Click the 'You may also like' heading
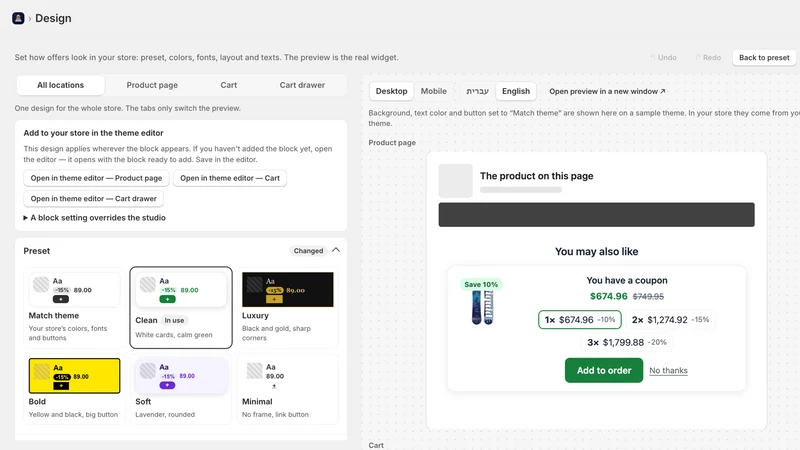 coord(596,252)
